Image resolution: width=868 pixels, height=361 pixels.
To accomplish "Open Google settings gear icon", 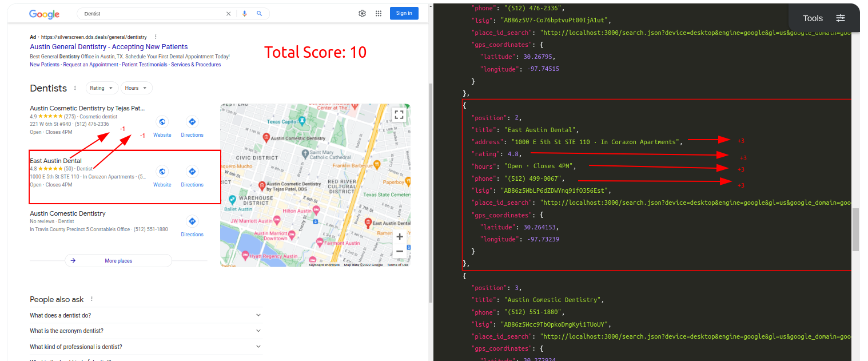I will pyautogui.click(x=362, y=14).
